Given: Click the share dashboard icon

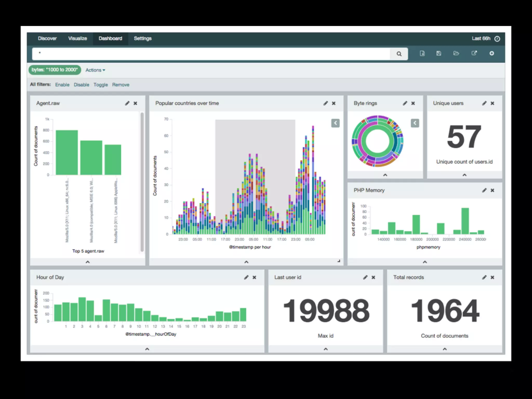Looking at the screenshot, I should click(x=474, y=53).
